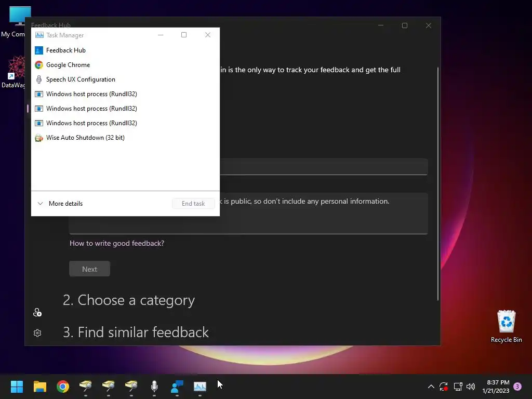532x399 pixels.
Task: Minimize the Task Manager window
Action: [x=161, y=35]
